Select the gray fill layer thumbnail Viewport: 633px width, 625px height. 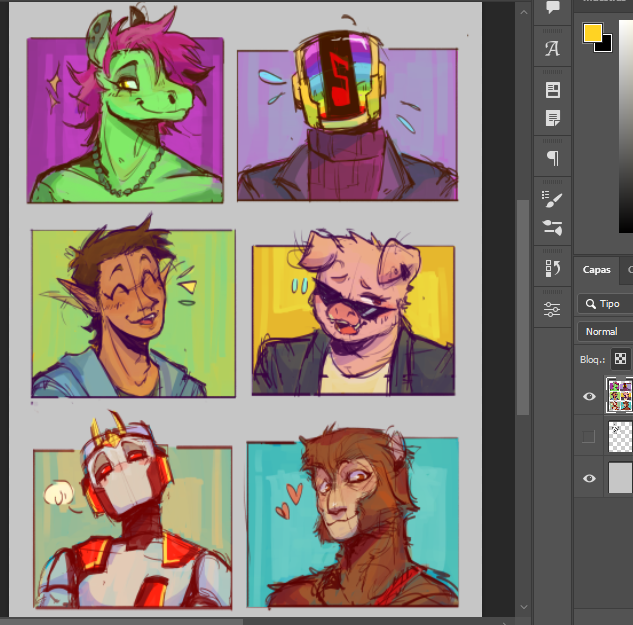[620, 478]
